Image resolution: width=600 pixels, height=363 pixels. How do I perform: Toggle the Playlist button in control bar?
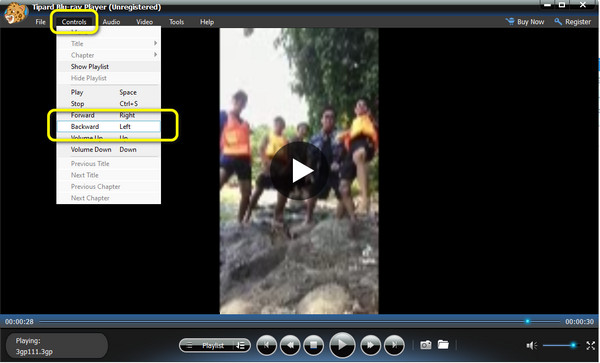pos(215,345)
